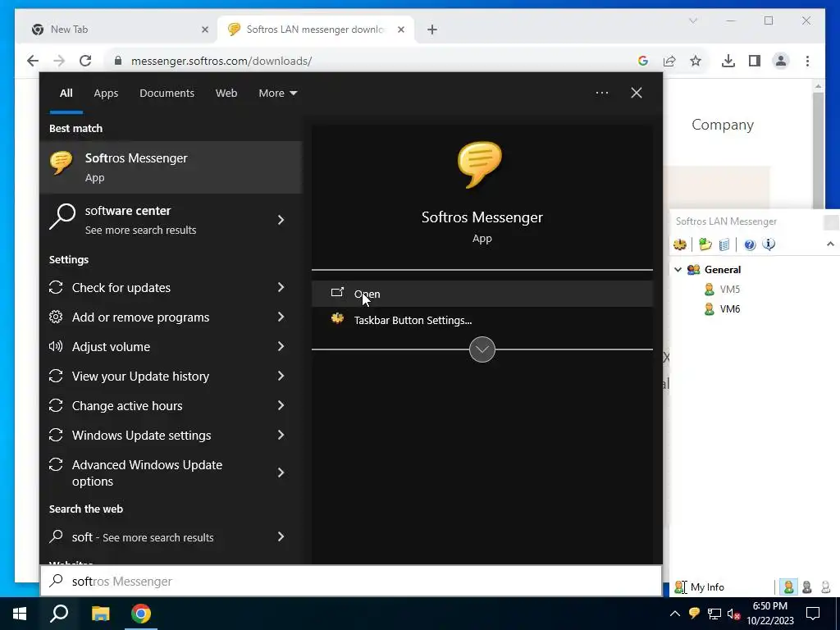Viewport: 840px width, 630px height.
Task: Click Open action for Softros Messenger
Action: 482,294
